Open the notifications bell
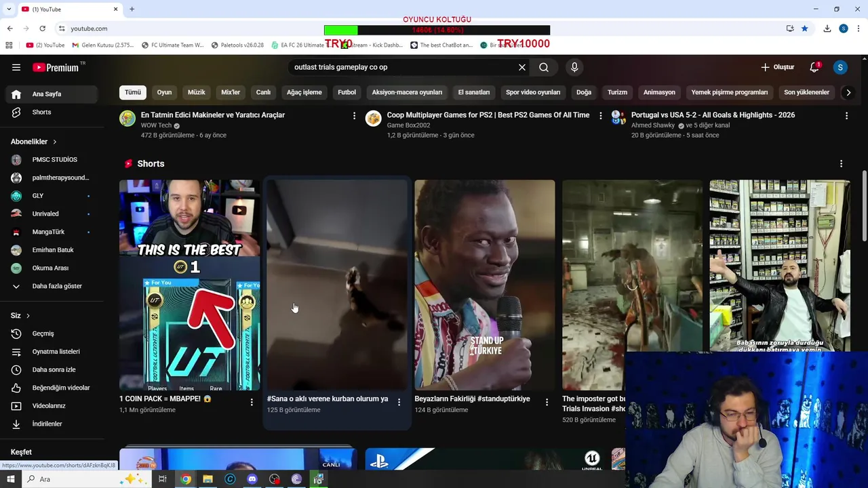The image size is (868, 488). pos(814,67)
